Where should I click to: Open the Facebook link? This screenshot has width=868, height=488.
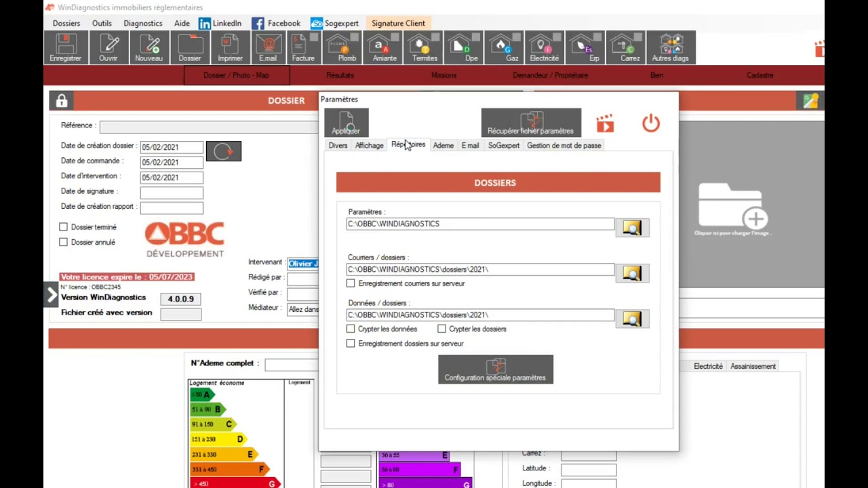tap(276, 23)
